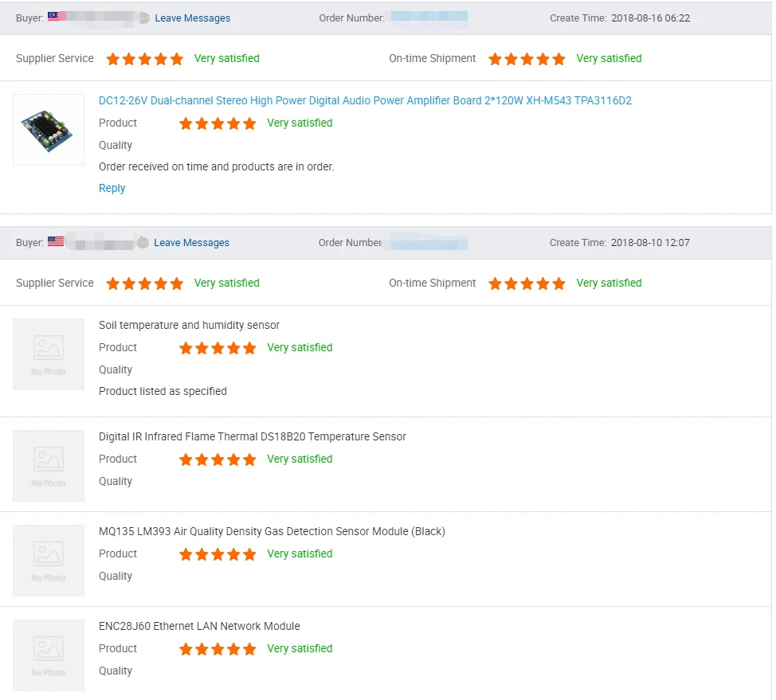
Task: Click Leave Messages for the Malaysian buyer
Action: pos(193,18)
